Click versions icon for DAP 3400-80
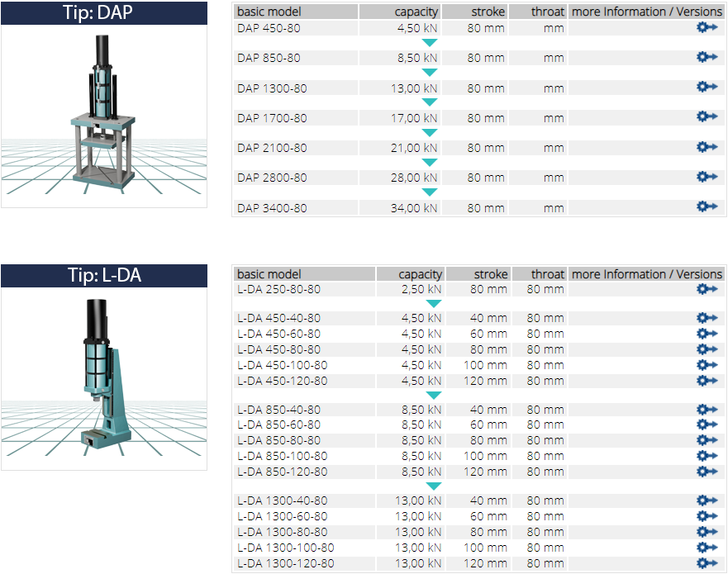 [707, 207]
